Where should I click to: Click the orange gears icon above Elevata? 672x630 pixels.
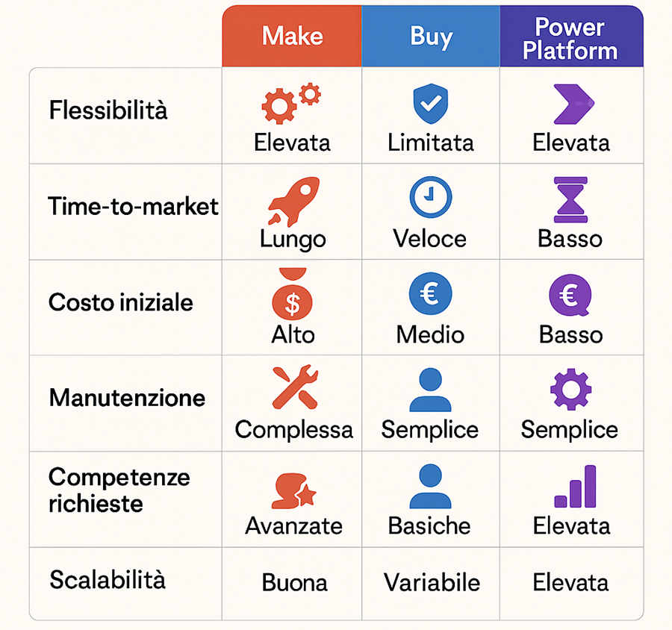pos(290,105)
